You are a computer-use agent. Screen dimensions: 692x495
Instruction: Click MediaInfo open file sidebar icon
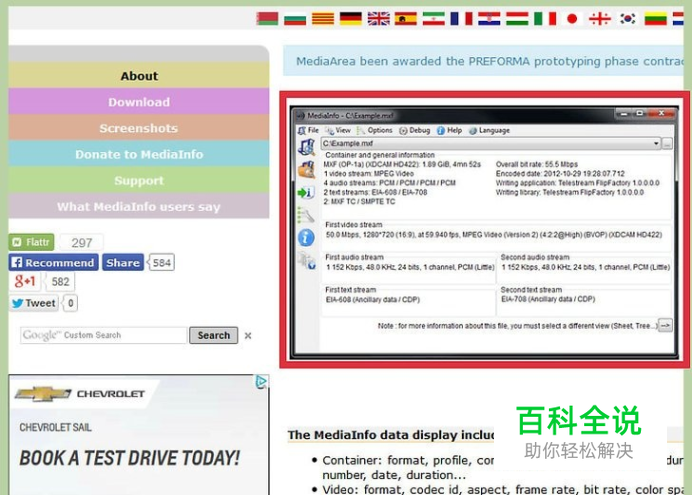pos(306,147)
